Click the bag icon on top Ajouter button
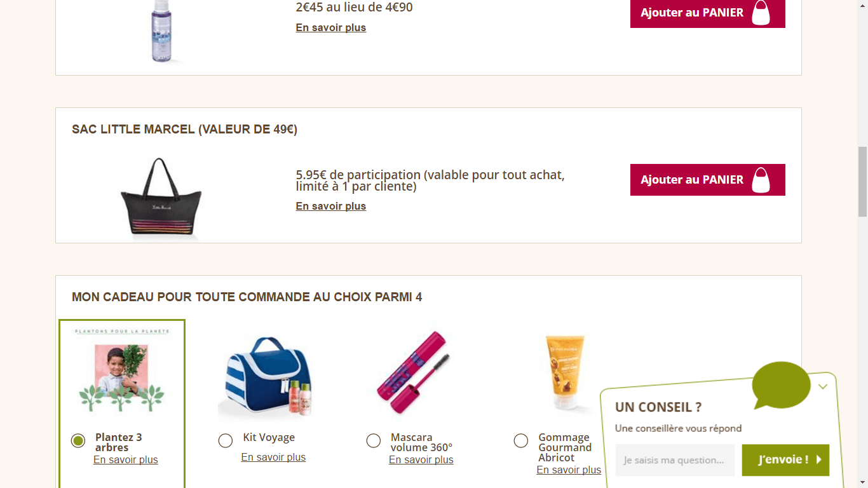The width and height of the screenshot is (868, 488). pos(761,13)
